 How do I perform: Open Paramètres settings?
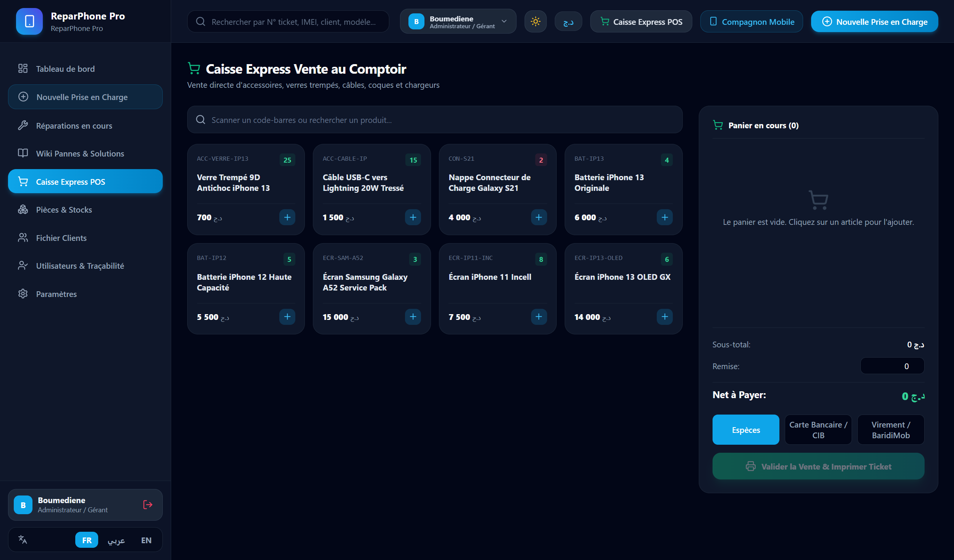[85, 294]
